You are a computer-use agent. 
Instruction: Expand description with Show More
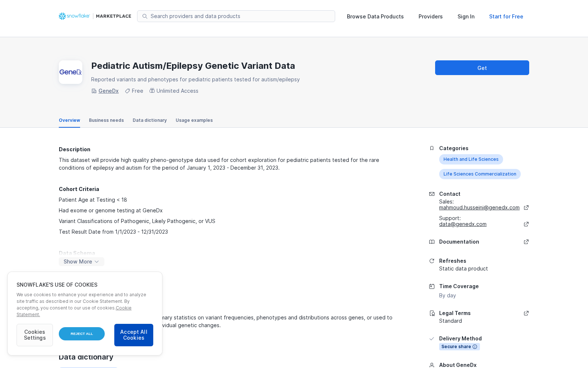coord(82,262)
